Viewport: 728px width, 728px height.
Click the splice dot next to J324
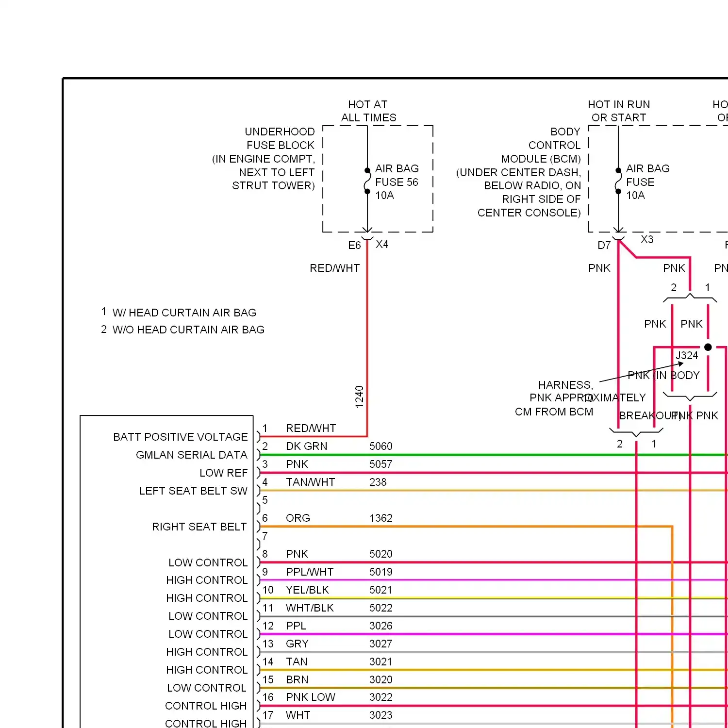pyautogui.click(x=708, y=347)
